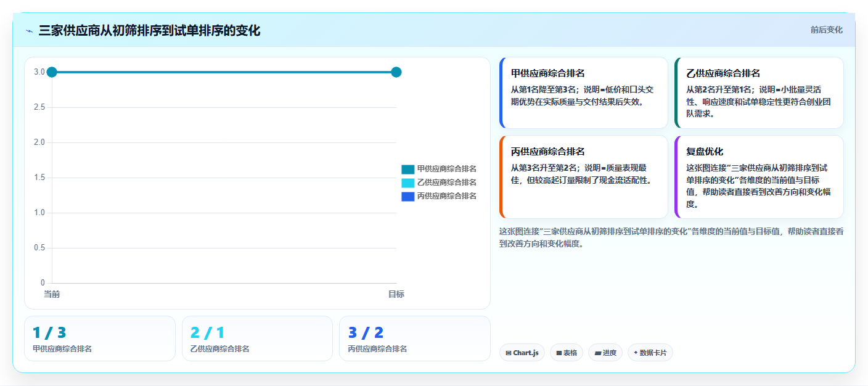Select the Chart.js tag
The height and width of the screenshot is (386, 868).
click(522, 353)
